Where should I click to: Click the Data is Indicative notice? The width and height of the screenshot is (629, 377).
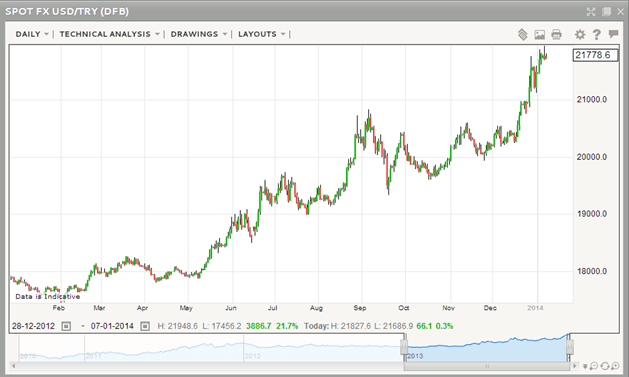click(x=48, y=296)
